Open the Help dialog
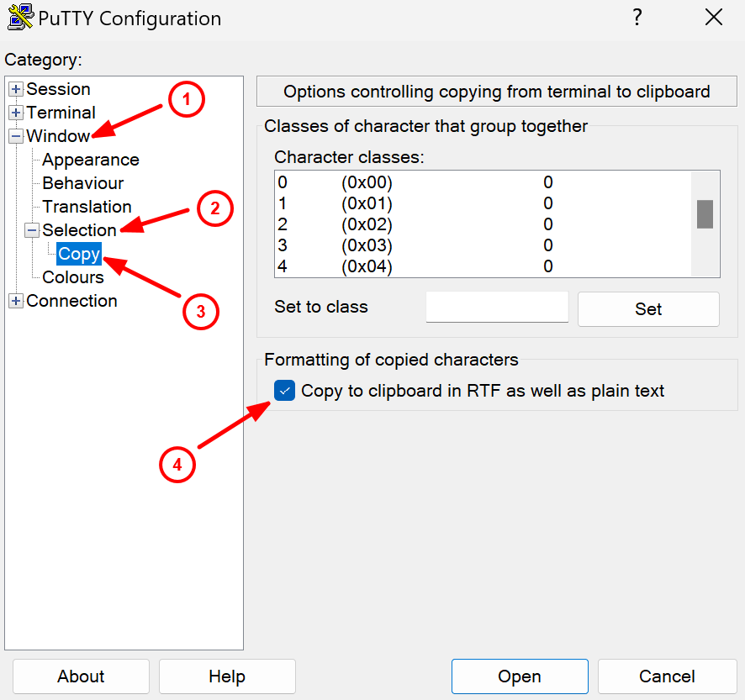 click(226, 676)
